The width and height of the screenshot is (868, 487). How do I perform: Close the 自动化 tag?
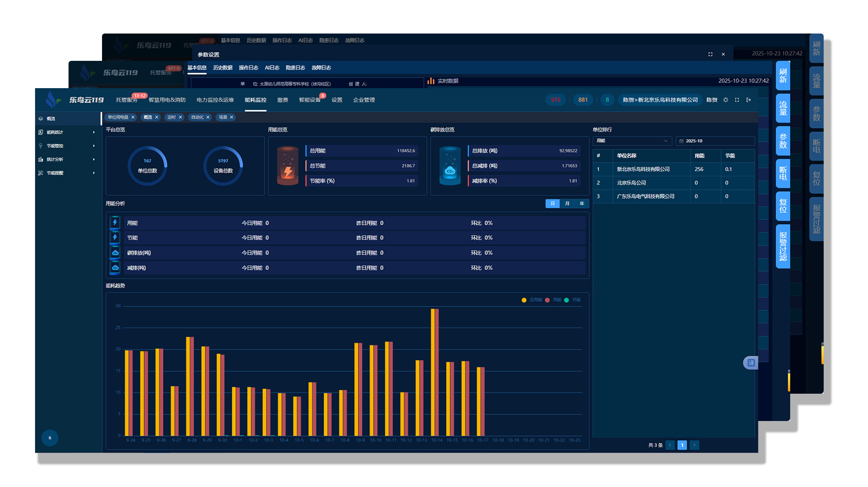tap(208, 117)
